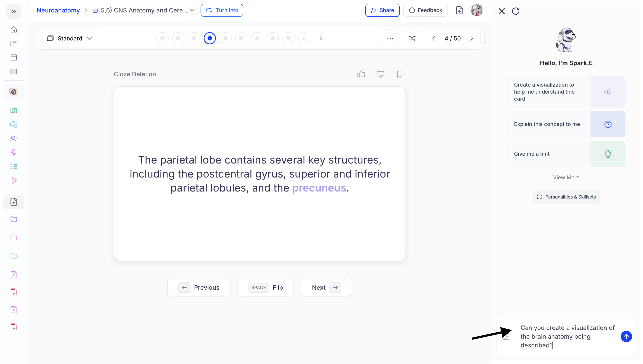Open the Standard mode dropdown
643x364 pixels.
[70, 38]
